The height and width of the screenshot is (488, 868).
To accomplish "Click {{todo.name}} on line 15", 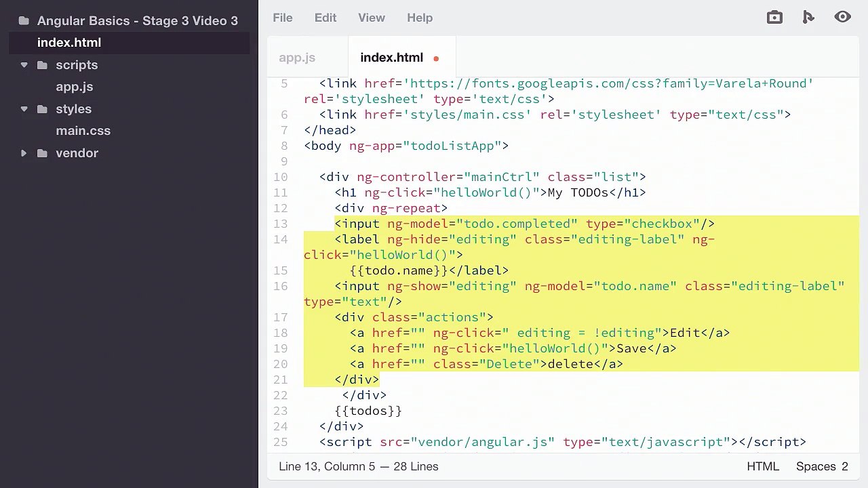I will pyautogui.click(x=399, y=270).
